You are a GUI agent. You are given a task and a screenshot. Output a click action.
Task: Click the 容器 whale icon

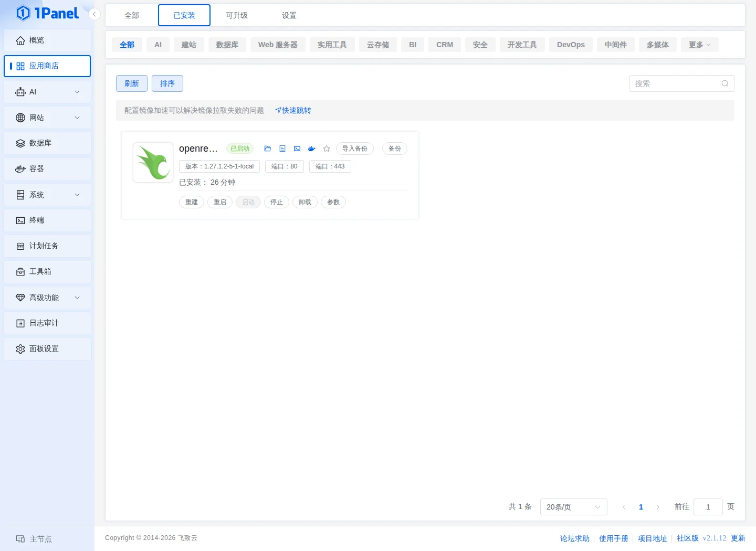(20, 169)
